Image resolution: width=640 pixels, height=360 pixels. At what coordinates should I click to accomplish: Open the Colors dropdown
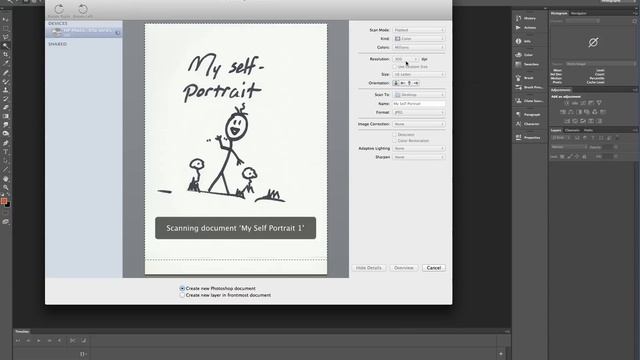coord(419,47)
